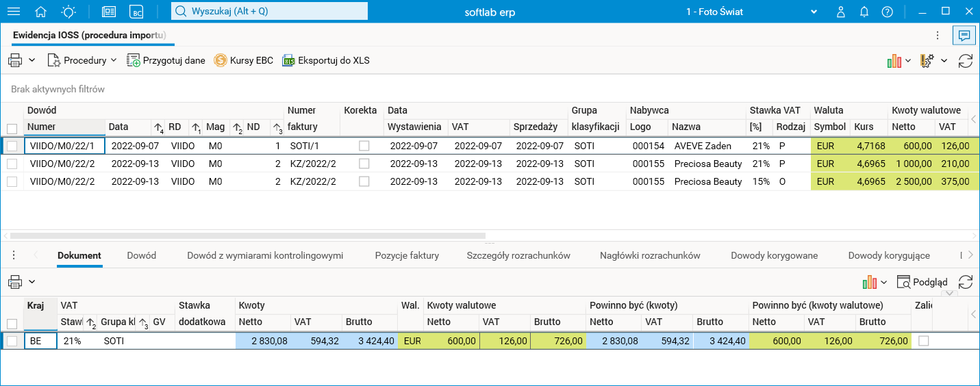The height and width of the screenshot is (386, 980).
Task: Expand lower panel printer dropdown arrow
Action: (x=32, y=281)
